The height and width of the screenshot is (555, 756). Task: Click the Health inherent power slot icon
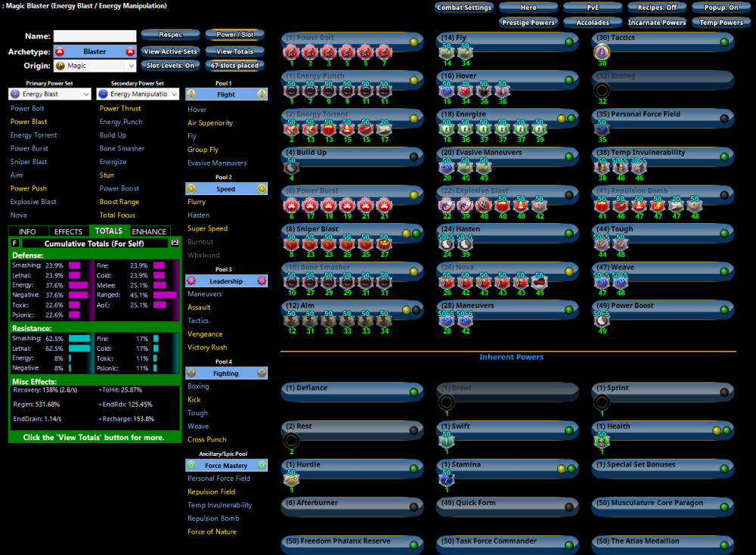click(602, 440)
